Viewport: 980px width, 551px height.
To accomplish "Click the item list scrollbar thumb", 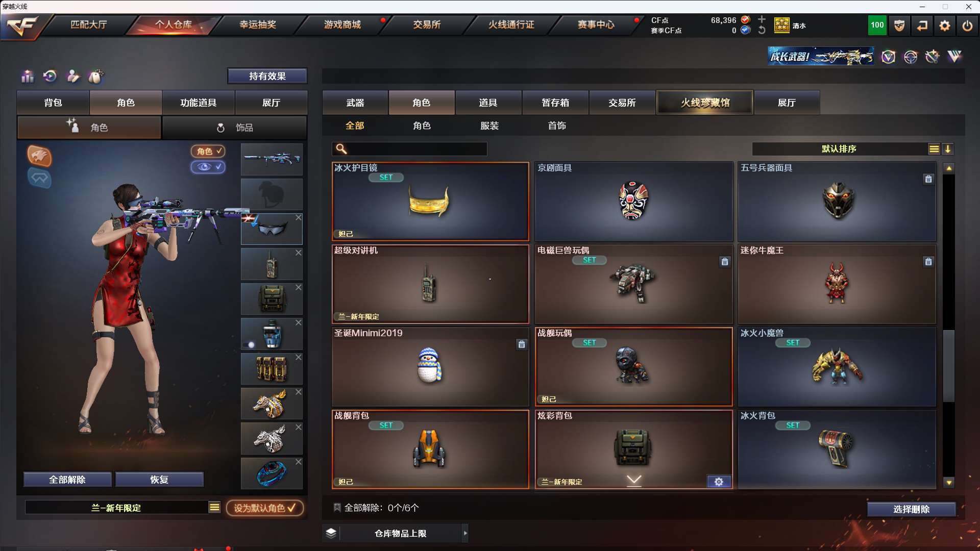I will click(x=949, y=366).
